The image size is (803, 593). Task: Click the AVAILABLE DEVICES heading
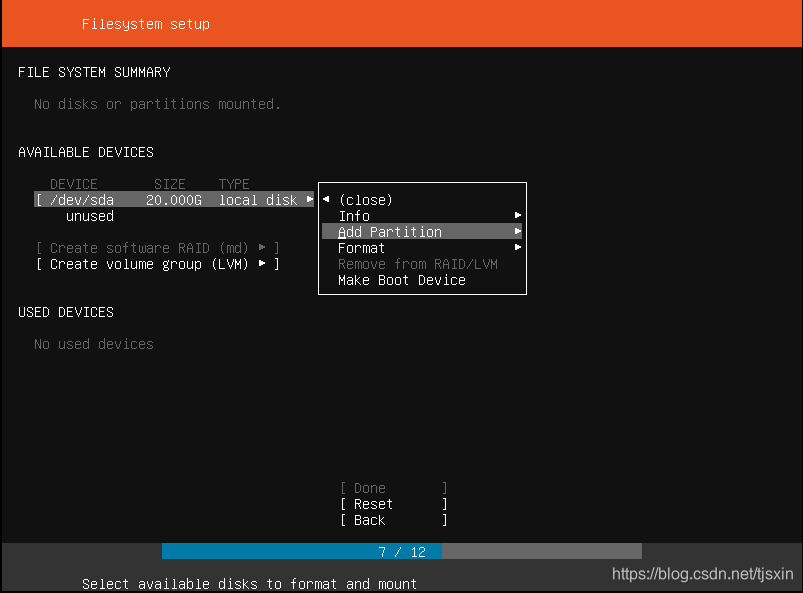(86, 152)
